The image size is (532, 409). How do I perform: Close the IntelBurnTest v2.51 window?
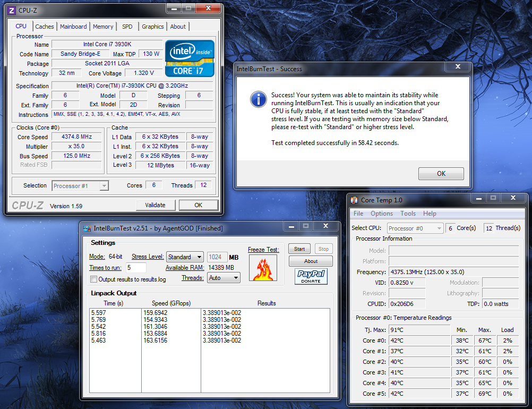(325, 226)
